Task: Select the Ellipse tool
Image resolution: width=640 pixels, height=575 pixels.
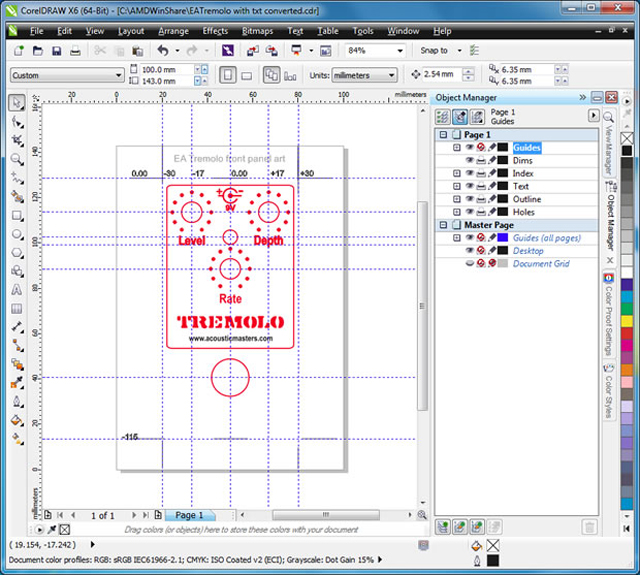Action: tap(17, 234)
